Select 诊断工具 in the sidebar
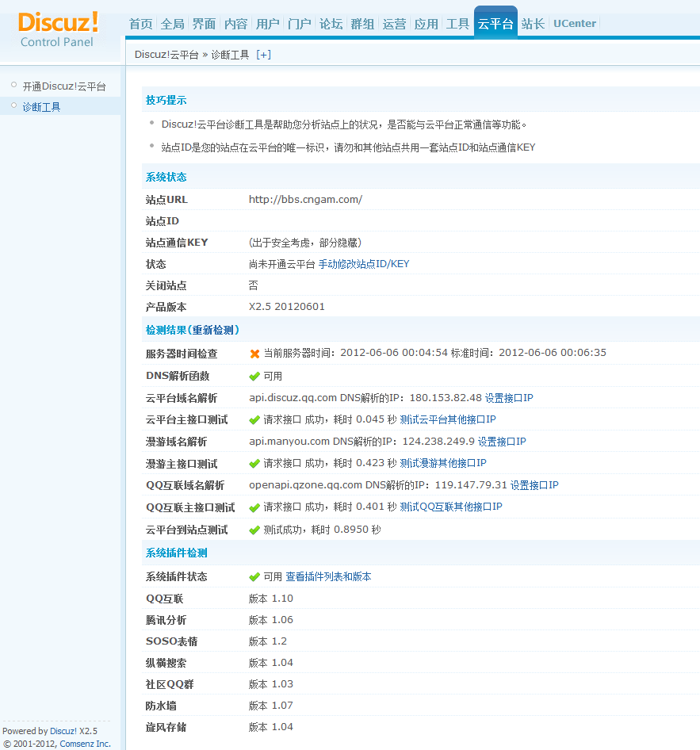 (41, 107)
